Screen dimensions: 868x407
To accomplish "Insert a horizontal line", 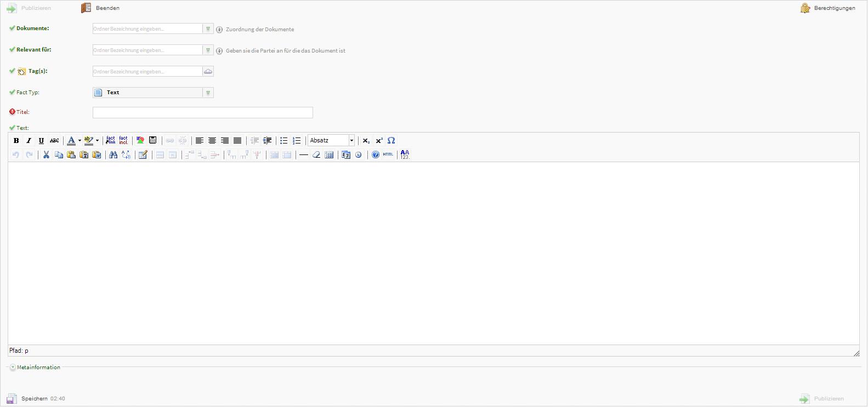I will pos(303,155).
